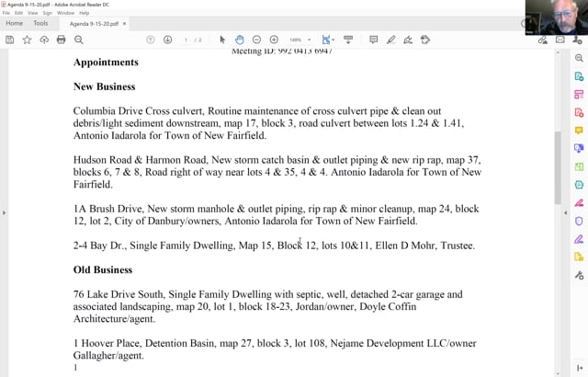
Task: Open purple Fill & Sign pen icon
Action: click(579, 239)
